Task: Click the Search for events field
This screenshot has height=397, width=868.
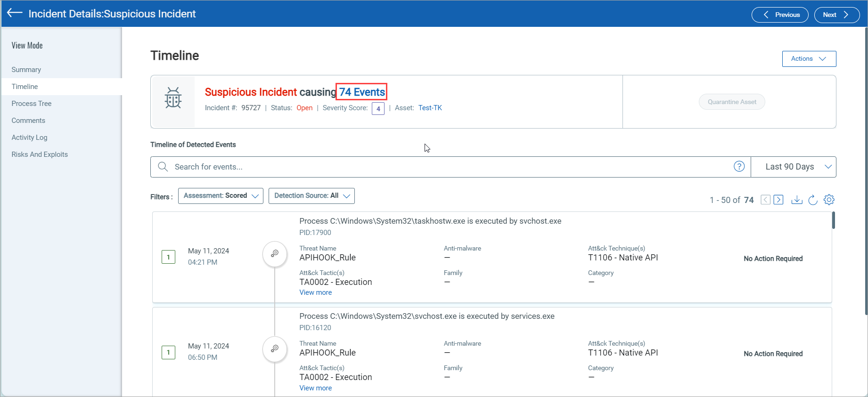Action: pos(448,167)
